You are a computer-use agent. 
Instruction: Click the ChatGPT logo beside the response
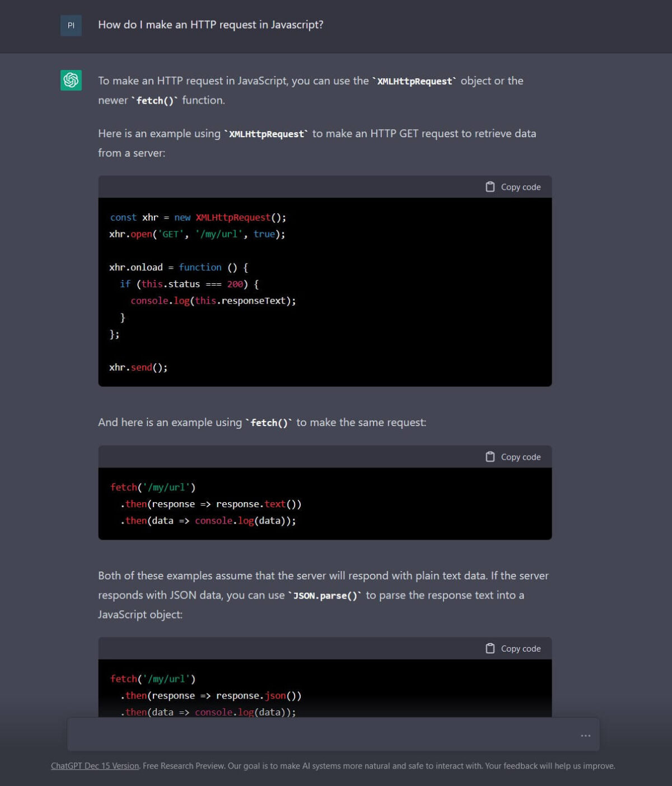click(x=71, y=81)
